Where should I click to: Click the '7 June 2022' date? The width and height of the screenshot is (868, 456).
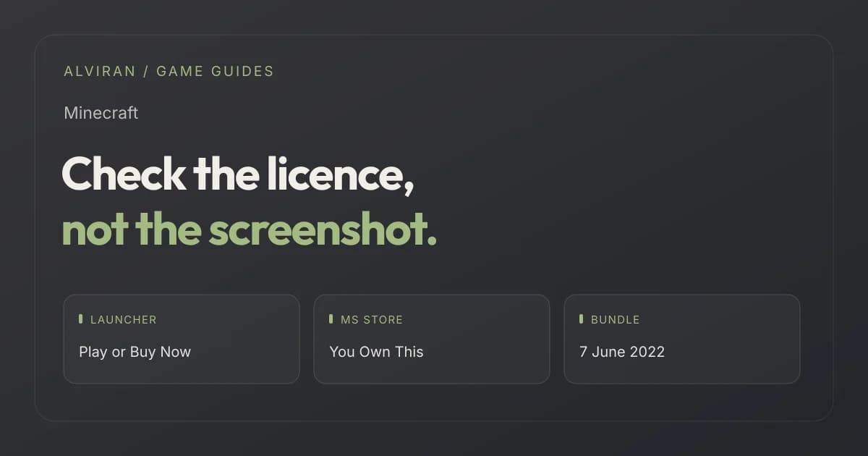coord(622,352)
